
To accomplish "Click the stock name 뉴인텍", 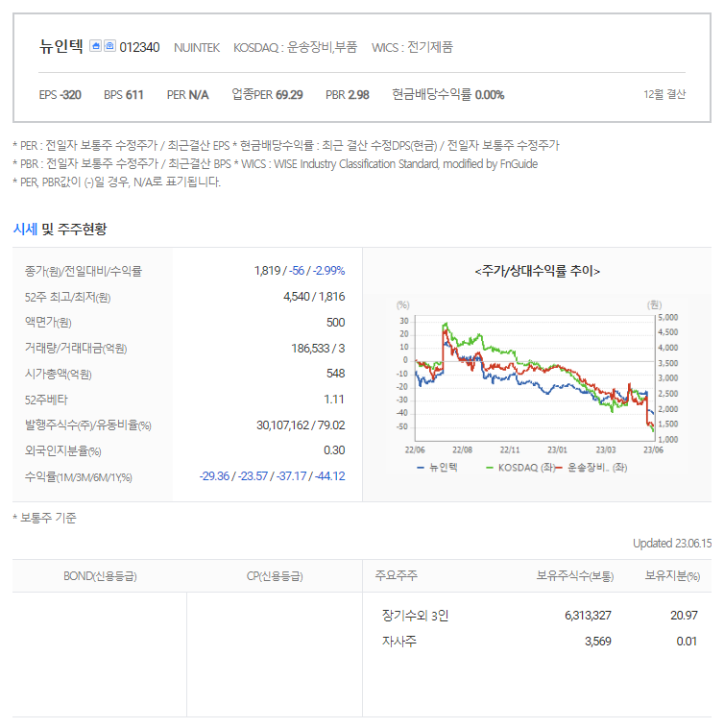I will 60,46.
